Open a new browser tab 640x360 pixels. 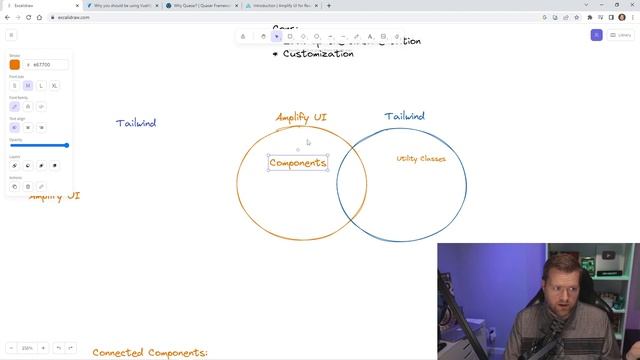(x=329, y=6)
